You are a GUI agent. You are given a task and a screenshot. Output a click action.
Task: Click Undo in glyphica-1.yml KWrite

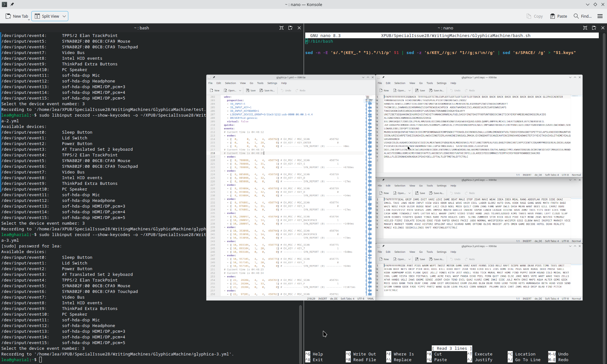(286, 90)
